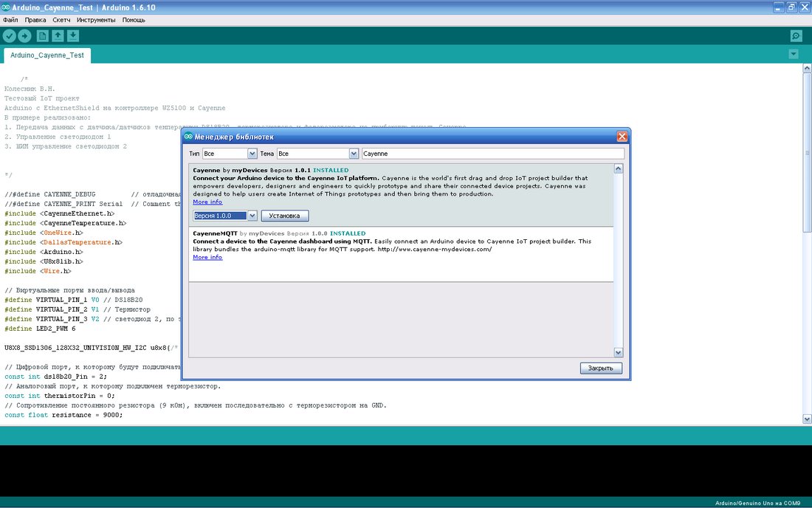
Task: Click the #include <Arduino.h> code line
Action: click(44, 252)
